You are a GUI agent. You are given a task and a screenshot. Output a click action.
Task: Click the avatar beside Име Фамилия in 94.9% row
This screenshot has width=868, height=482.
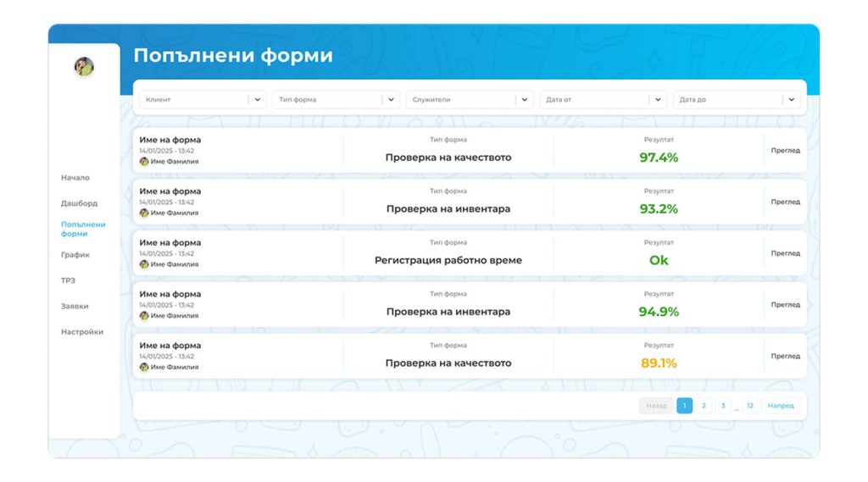pyautogui.click(x=144, y=316)
